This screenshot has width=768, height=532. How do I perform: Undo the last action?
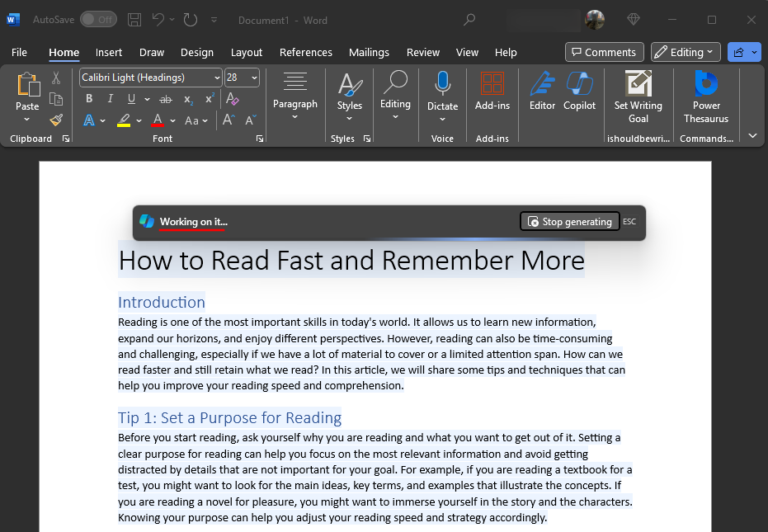click(x=158, y=20)
